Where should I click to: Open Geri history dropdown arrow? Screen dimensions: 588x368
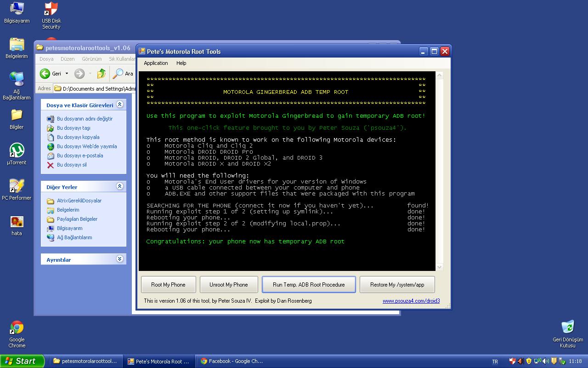67,74
